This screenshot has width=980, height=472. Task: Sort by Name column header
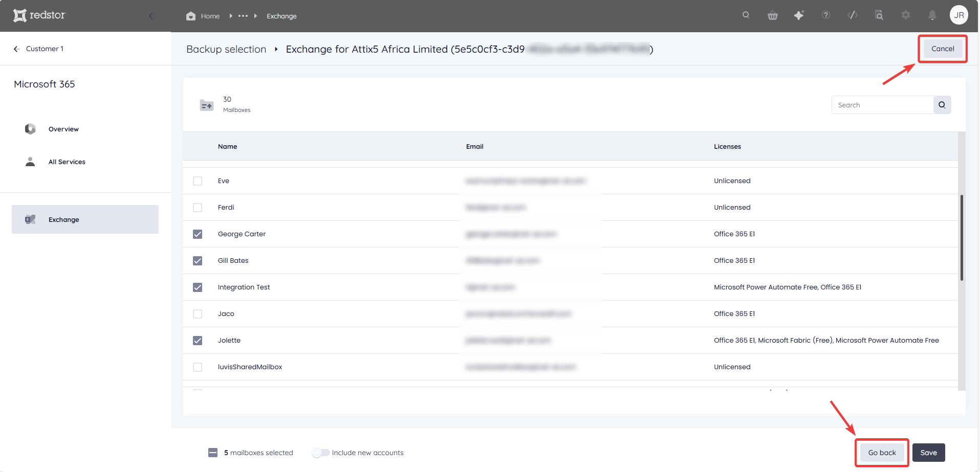click(x=227, y=146)
